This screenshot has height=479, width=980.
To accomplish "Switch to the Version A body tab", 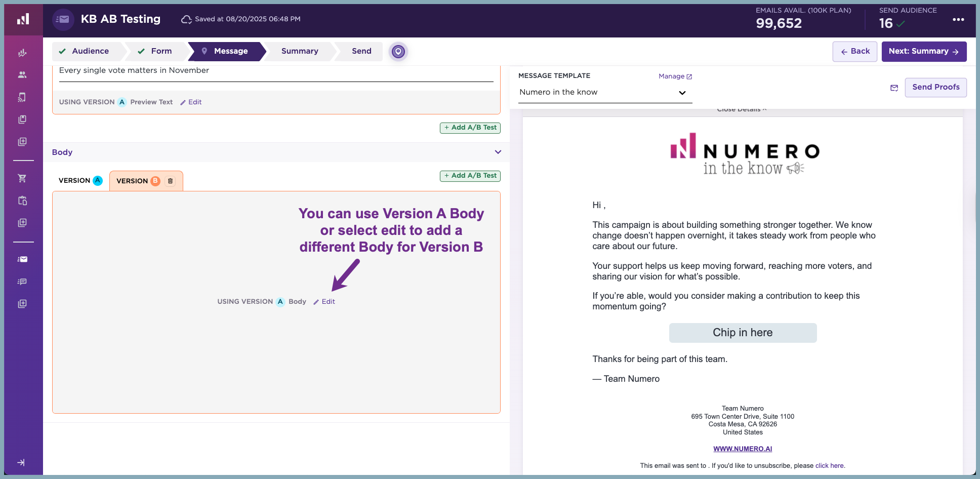I will [x=80, y=181].
